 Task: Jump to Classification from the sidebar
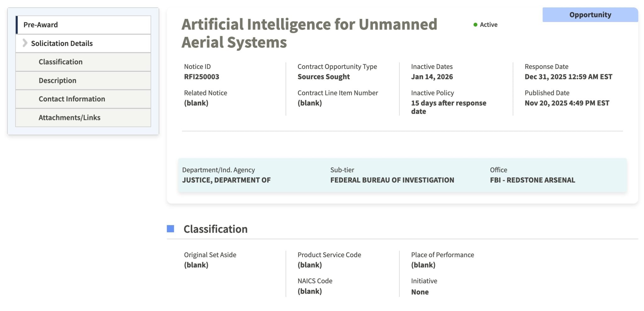click(60, 62)
